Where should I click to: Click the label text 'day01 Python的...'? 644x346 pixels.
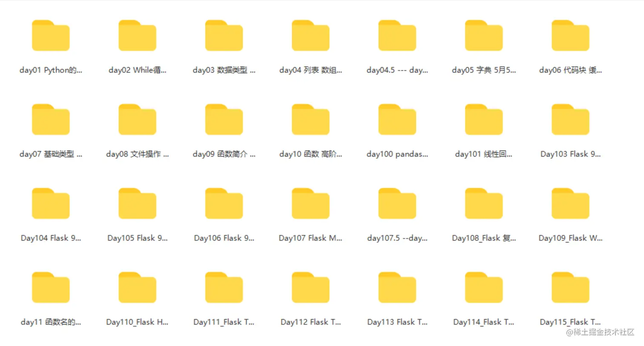pos(51,70)
